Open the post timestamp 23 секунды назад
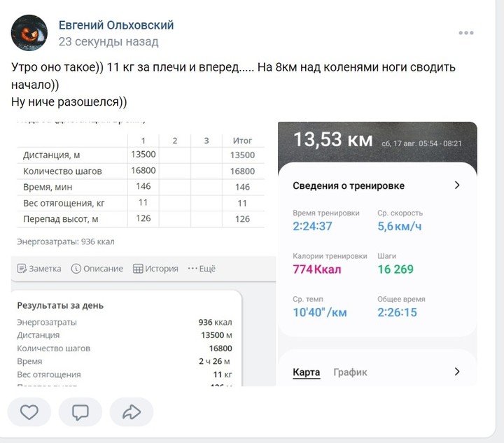The image size is (504, 443). (108, 42)
